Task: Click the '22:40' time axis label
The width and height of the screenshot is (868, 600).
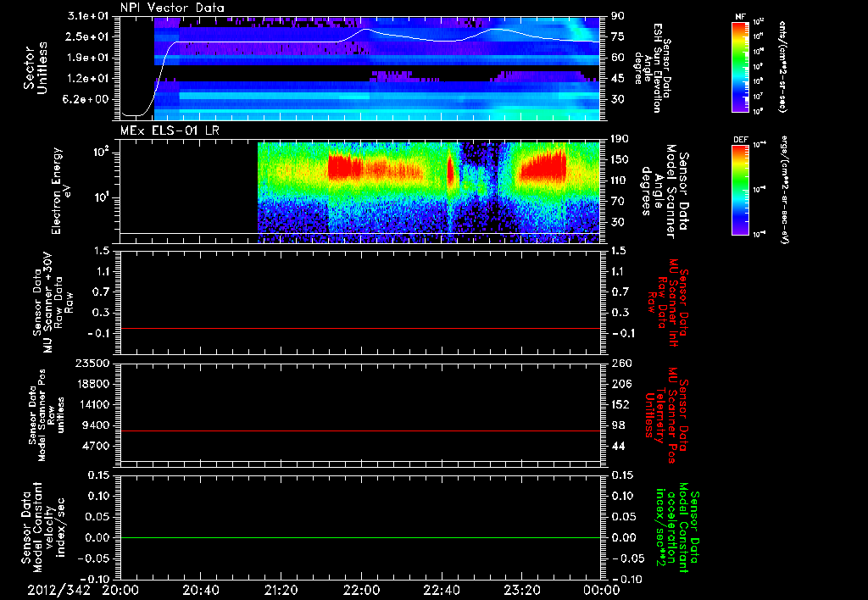Action: pos(441,590)
